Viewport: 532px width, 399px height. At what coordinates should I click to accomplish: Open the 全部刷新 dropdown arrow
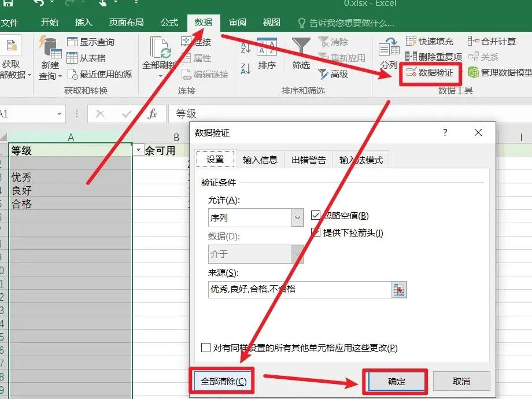click(x=160, y=76)
